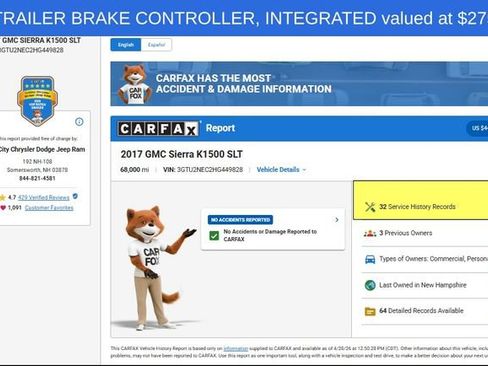Click the CARFAX accident information banner
This screenshot has width=488, height=366.
[x=299, y=84]
